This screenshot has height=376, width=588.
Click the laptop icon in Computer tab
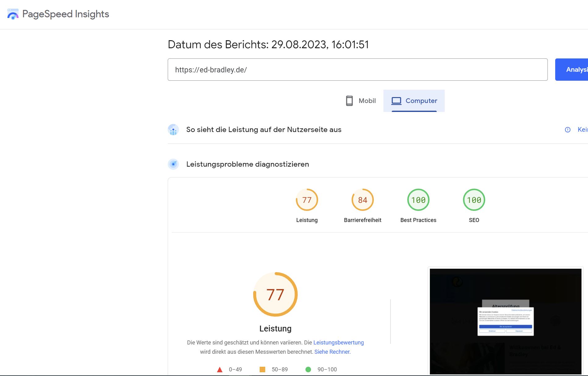click(396, 101)
